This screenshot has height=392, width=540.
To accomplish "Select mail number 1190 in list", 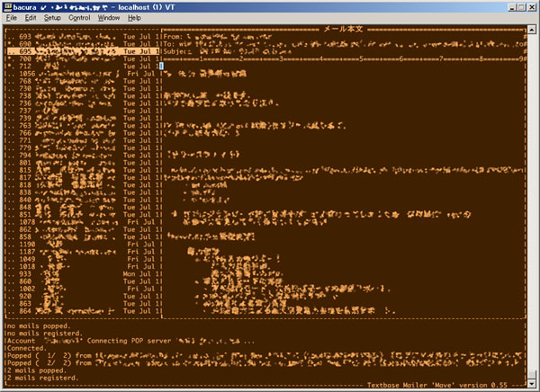I will 81,243.
